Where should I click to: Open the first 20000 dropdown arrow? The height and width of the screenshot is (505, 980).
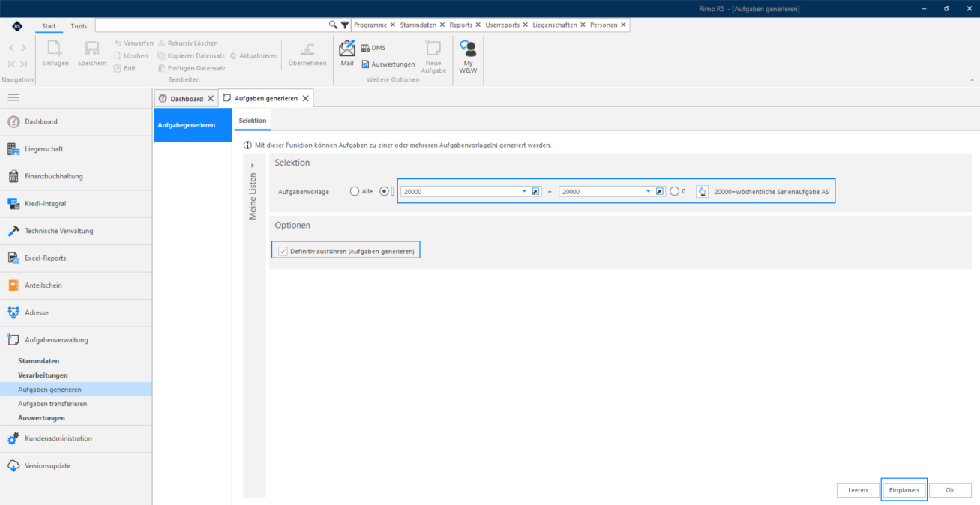pos(525,192)
